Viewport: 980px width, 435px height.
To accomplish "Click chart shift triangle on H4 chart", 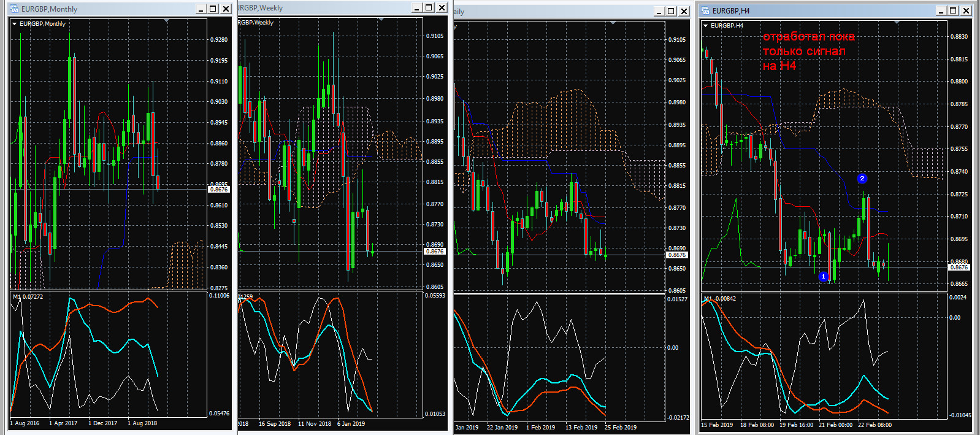I will (x=897, y=23).
